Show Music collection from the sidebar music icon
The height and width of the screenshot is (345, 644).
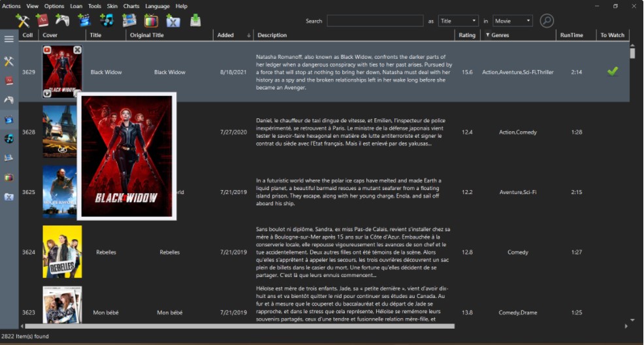[x=9, y=139]
